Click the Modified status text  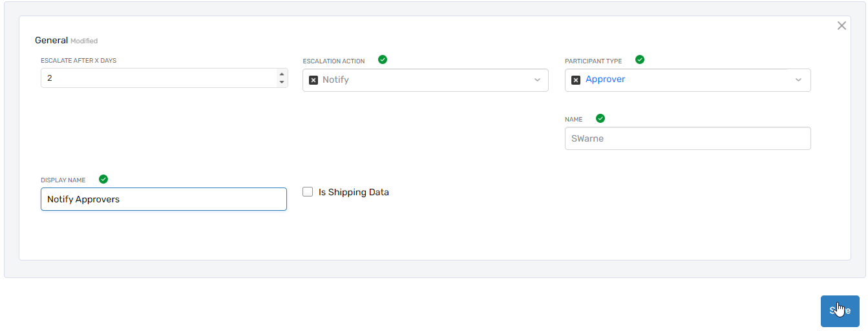pos(84,41)
